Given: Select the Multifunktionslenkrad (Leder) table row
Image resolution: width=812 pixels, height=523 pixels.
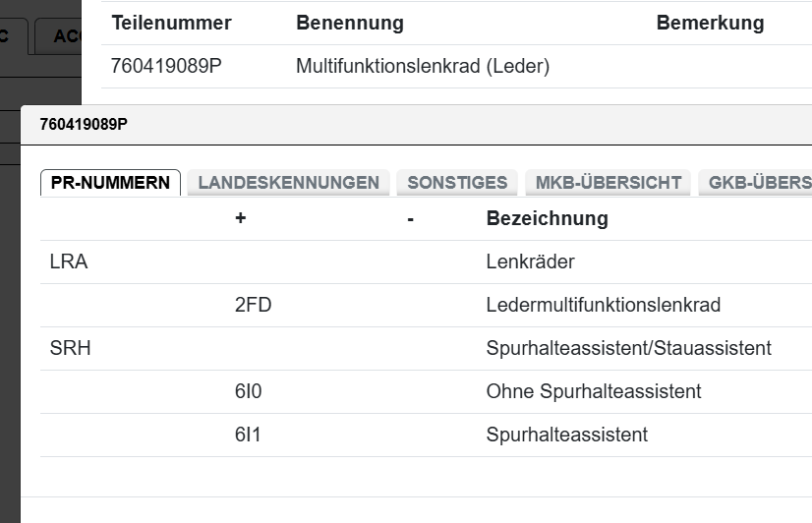Looking at the screenshot, I should tap(423, 67).
